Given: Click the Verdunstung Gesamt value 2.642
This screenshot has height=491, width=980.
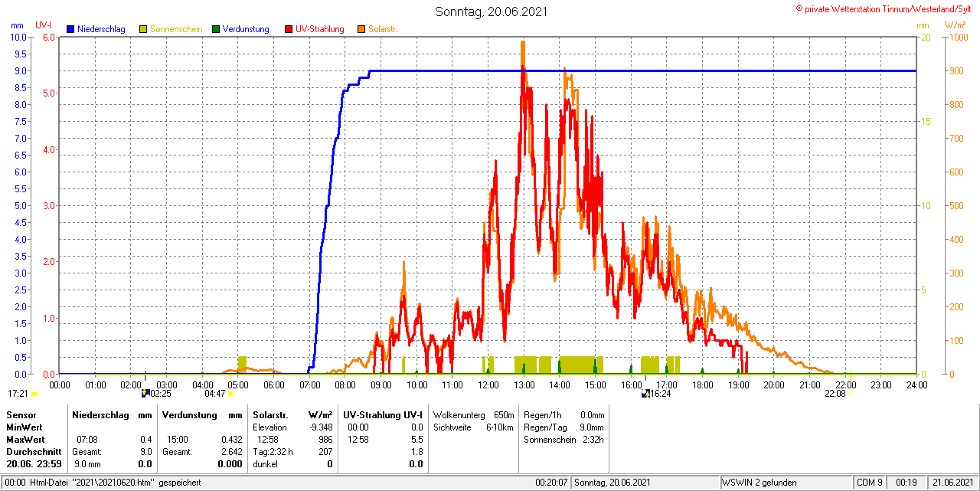Looking at the screenshot, I should point(231,452).
